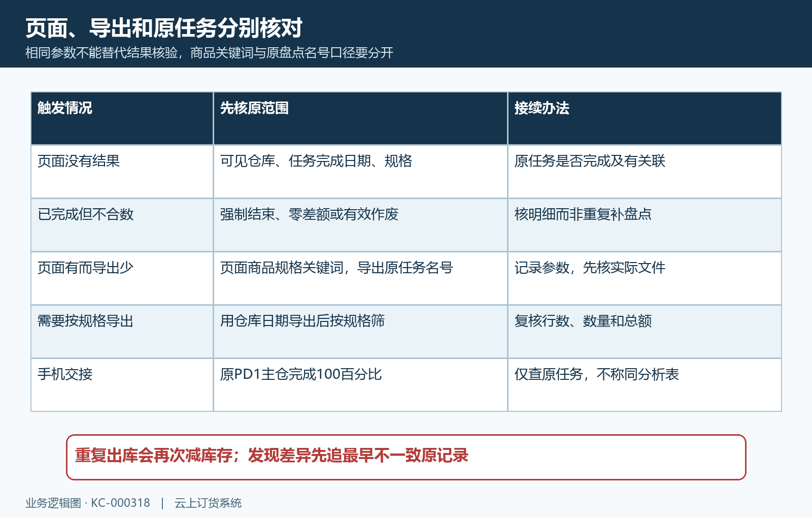Click the cell 核明细而非重复补盘点
The height and width of the screenshot is (518, 812).
click(645, 225)
